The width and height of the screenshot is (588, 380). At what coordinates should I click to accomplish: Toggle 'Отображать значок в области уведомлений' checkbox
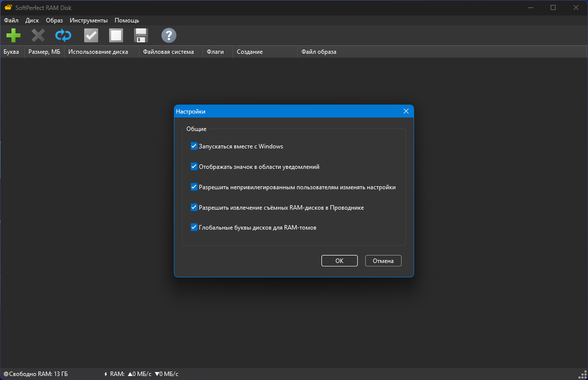(194, 166)
